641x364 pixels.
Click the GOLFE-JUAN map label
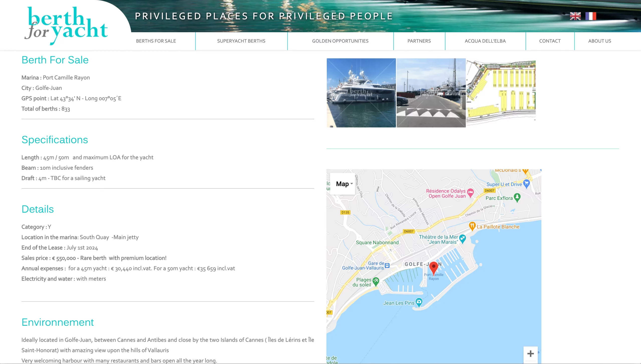pyautogui.click(x=423, y=264)
